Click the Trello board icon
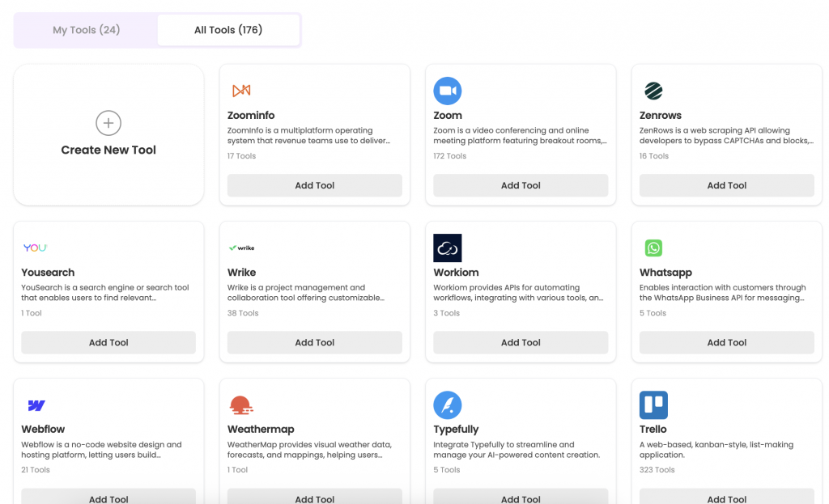Viewport: 829px width, 504px height. tap(653, 405)
